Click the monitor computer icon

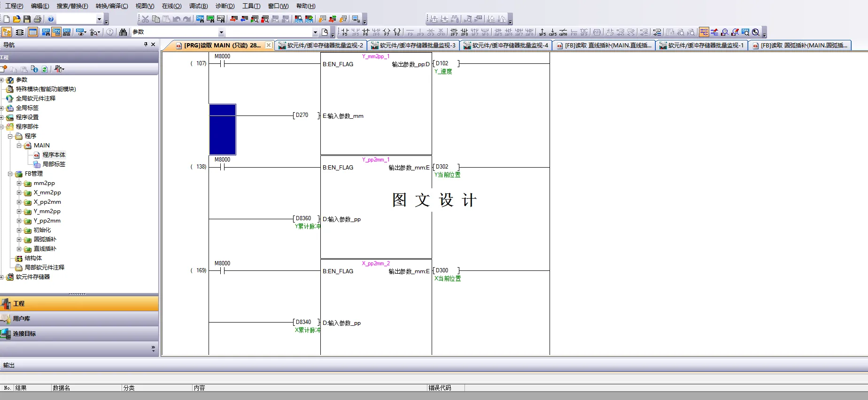click(356, 19)
